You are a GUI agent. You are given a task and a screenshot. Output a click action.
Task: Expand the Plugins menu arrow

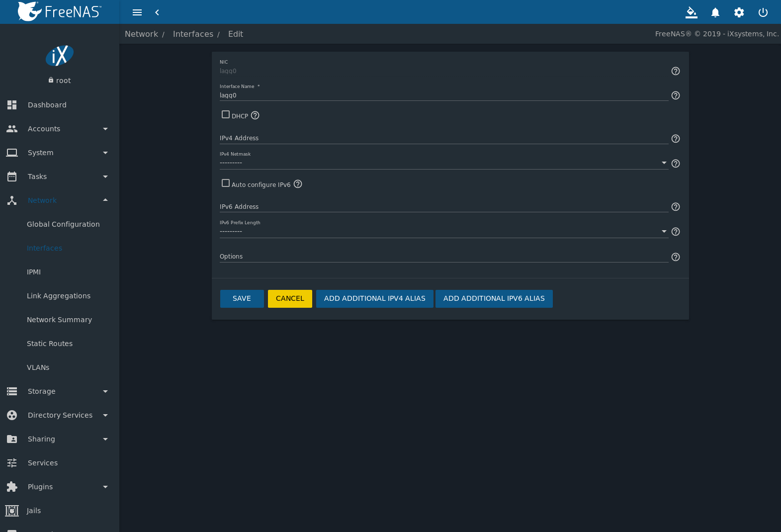click(x=105, y=487)
